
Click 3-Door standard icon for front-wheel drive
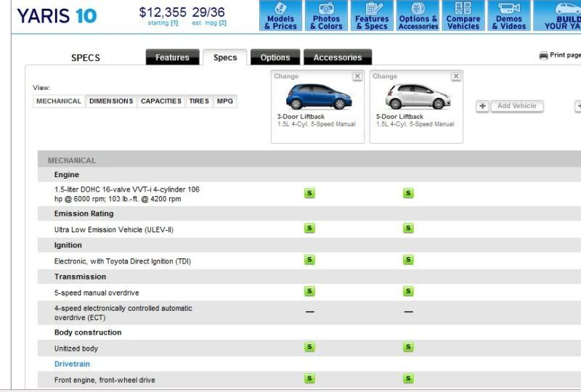pos(309,379)
